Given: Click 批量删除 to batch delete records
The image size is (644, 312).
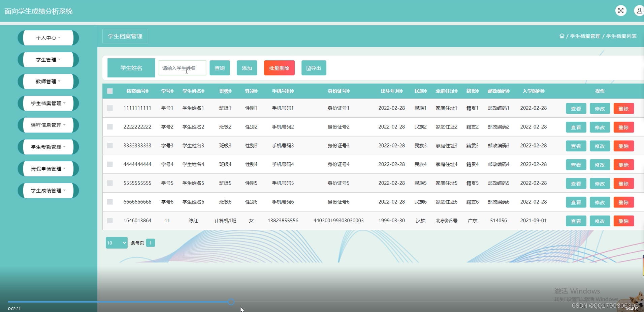Looking at the screenshot, I should click(x=279, y=68).
